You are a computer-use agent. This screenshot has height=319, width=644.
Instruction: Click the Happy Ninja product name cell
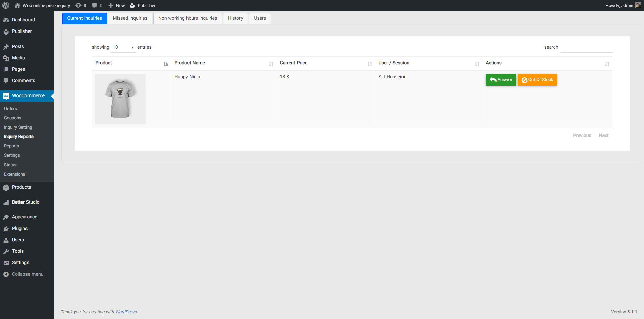(x=223, y=99)
